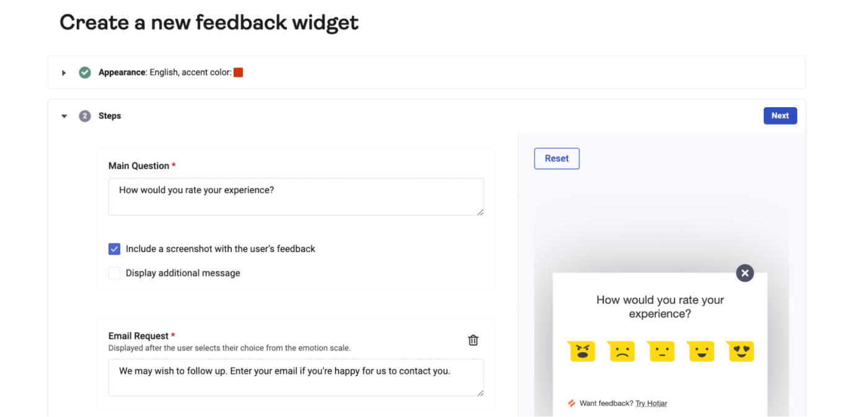This screenshot has height=417, width=868.
Task: Collapse the Steps section
Action: pyautogui.click(x=64, y=115)
